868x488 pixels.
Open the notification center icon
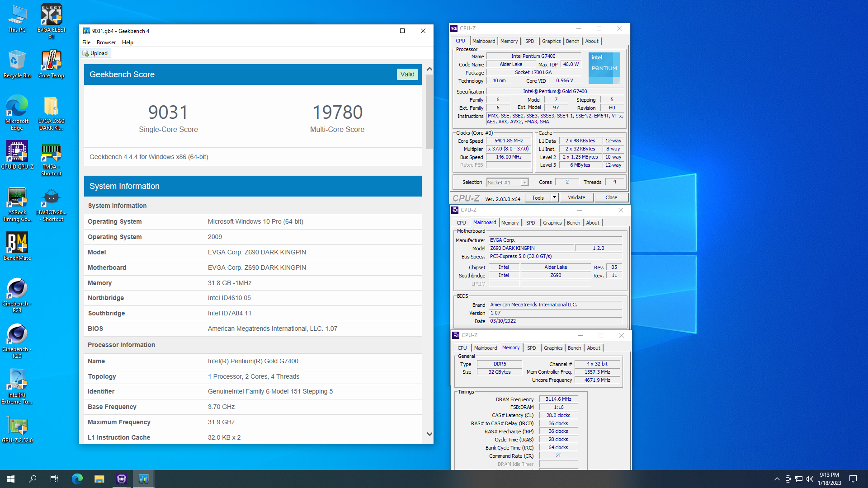coord(853,479)
